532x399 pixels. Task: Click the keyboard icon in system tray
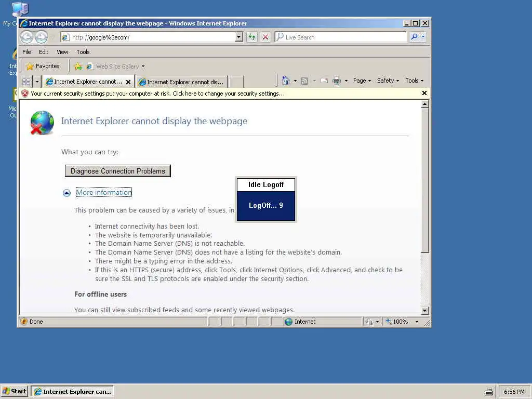[x=488, y=392]
